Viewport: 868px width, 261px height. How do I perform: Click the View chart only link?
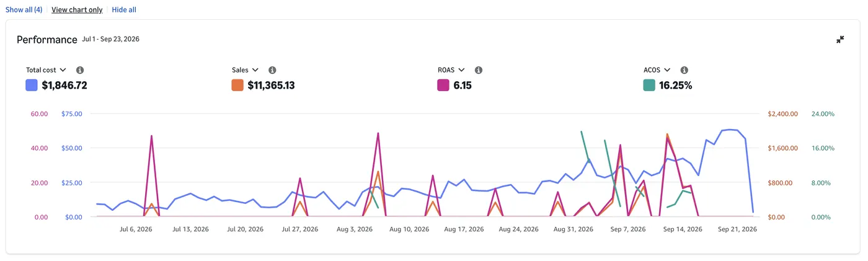pyautogui.click(x=77, y=10)
